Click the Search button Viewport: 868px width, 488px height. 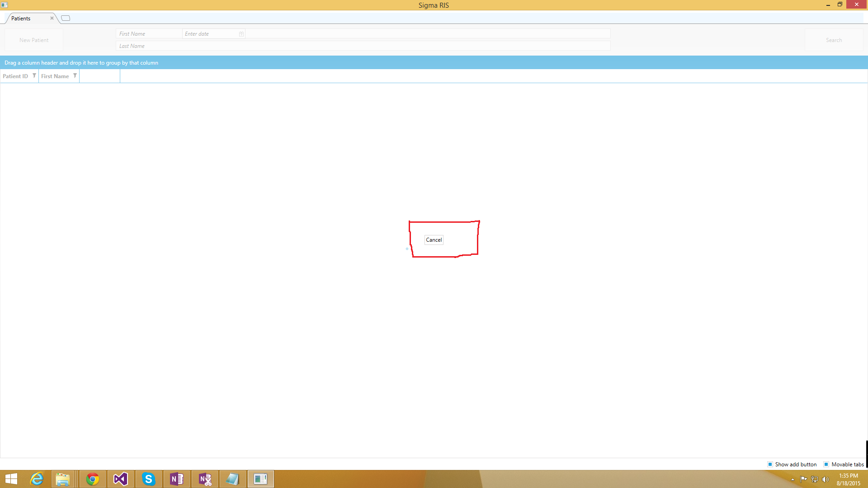(834, 40)
